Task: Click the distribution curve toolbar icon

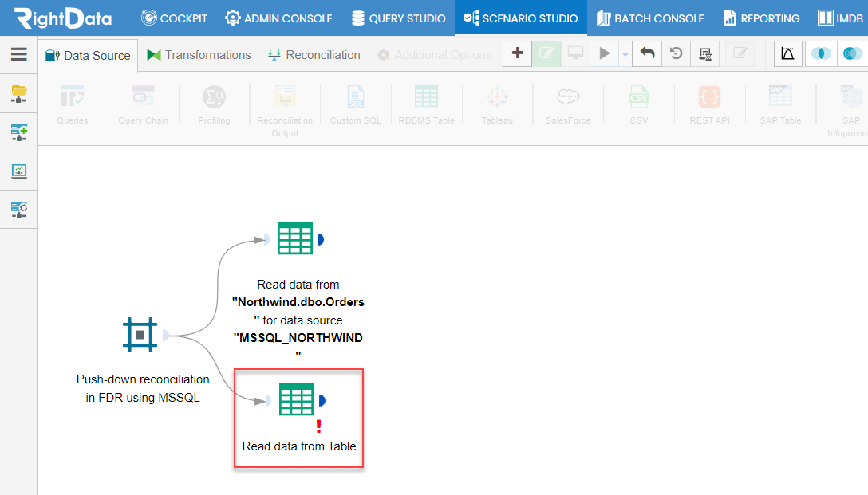Action: point(787,53)
